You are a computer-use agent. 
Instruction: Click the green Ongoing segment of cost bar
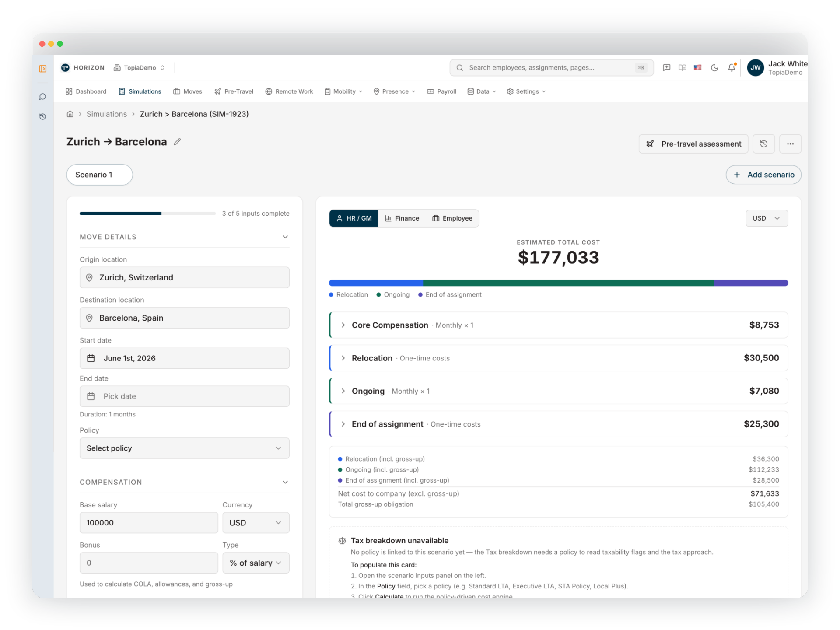pyautogui.click(x=569, y=283)
